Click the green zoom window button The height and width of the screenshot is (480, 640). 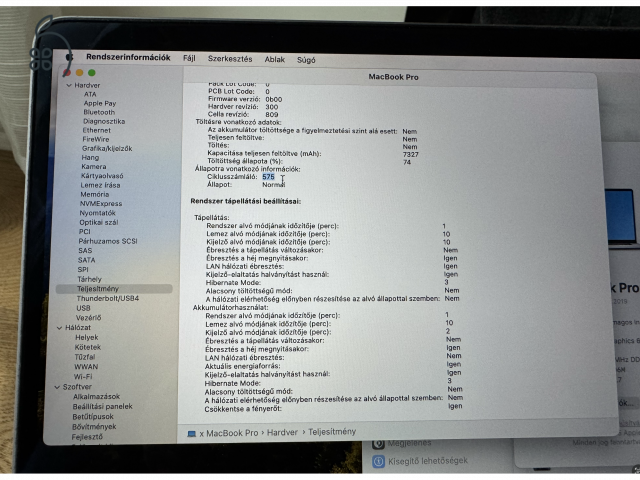tap(92, 73)
